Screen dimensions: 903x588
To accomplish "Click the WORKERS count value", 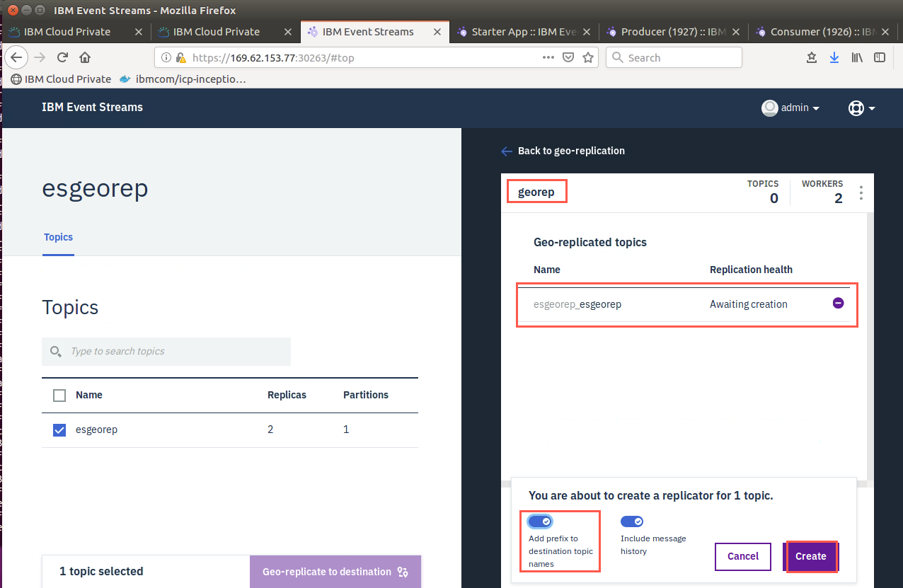I will coord(839,199).
